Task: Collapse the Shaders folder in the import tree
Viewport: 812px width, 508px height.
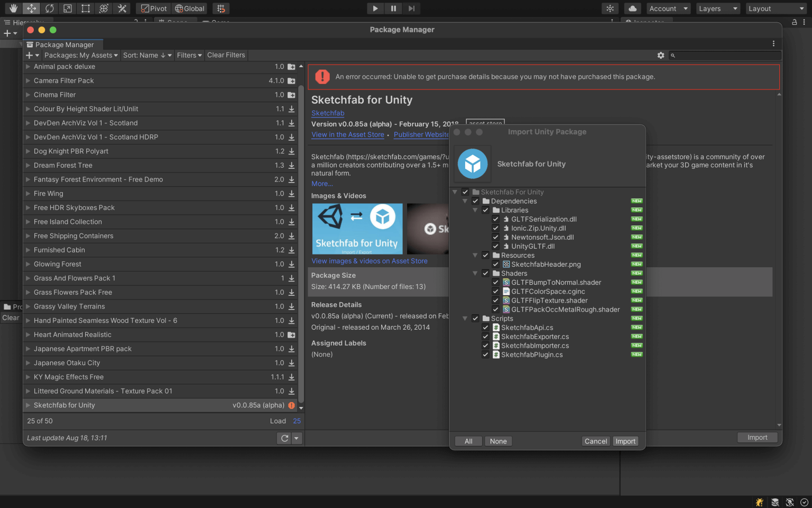Action: [x=475, y=273]
